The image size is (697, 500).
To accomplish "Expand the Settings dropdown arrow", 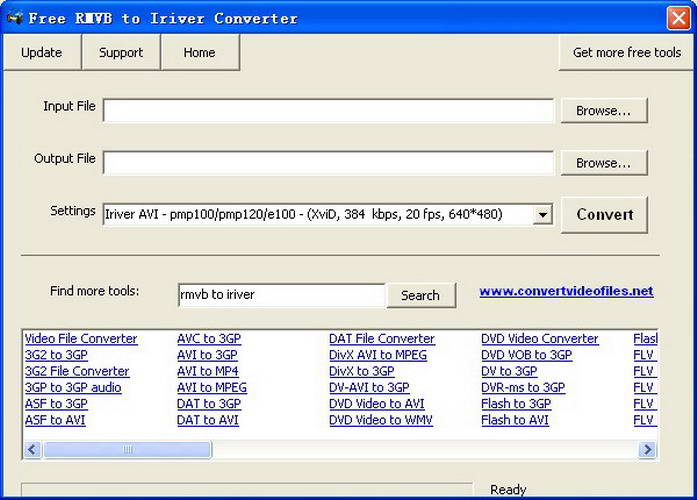I will tap(542, 215).
